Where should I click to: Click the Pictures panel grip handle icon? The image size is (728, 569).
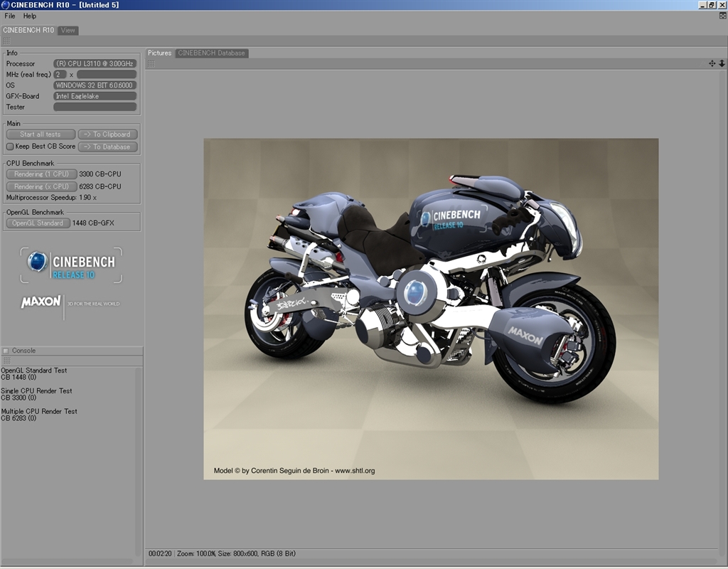click(x=151, y=63)
